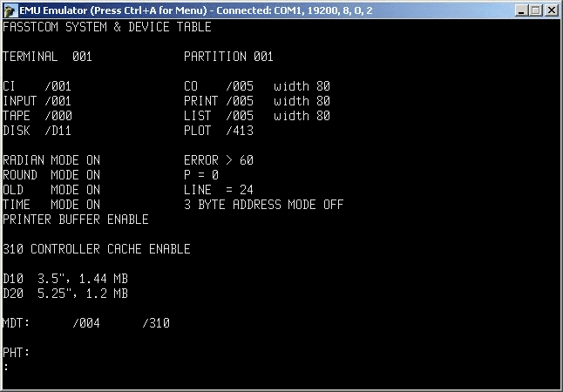563x392 pixels.
Task: Click the 'OLD MODE ON' line
Action: pos(51,190)
